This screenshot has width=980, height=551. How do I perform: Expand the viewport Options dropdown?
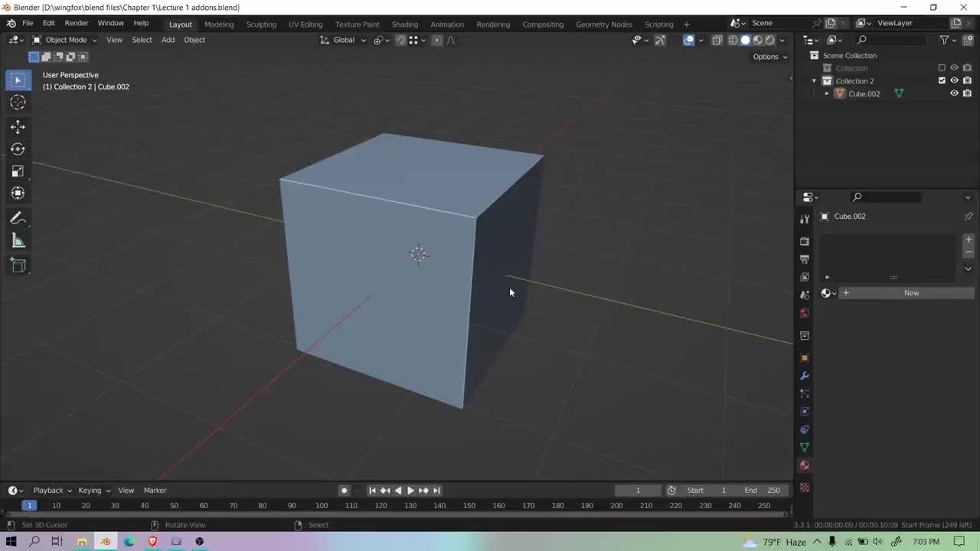tap(769, 57)
